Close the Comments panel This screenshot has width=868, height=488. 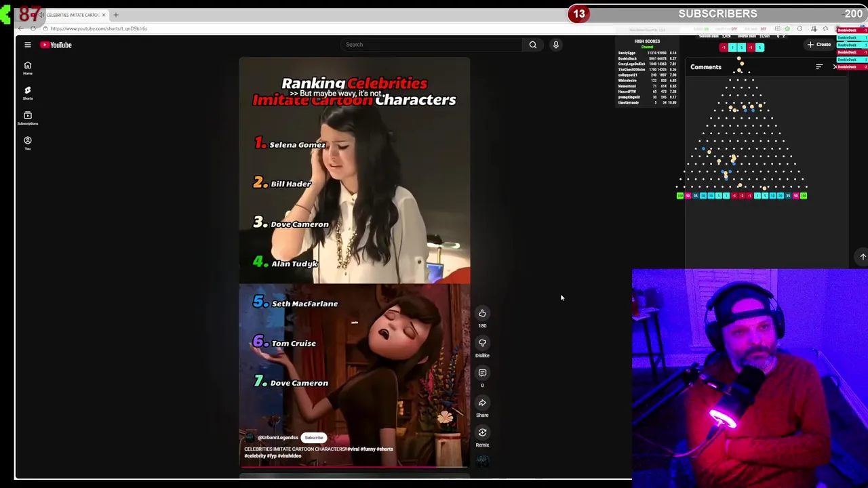coord(835,67)
